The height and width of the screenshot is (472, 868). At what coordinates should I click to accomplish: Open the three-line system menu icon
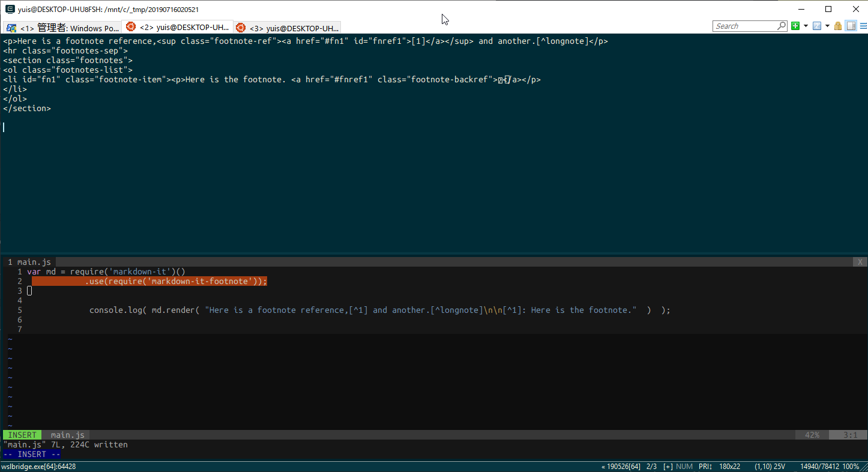863,26
